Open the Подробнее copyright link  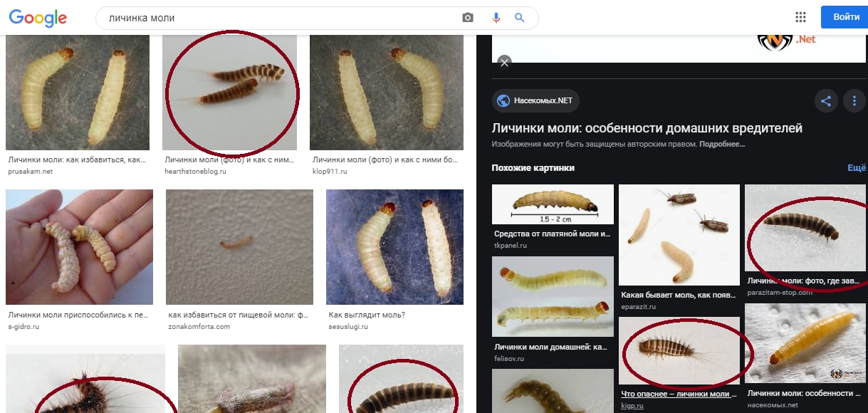(722, 144)
